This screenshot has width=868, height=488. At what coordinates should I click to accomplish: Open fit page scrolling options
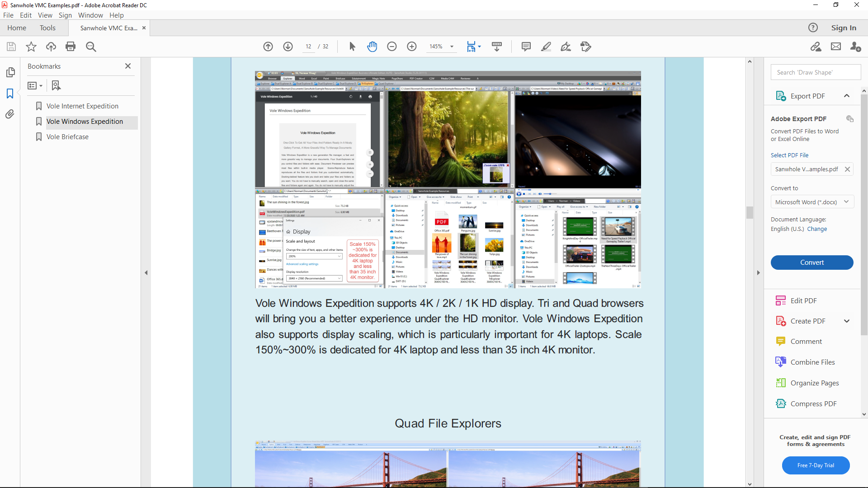[x=474, y=47]
